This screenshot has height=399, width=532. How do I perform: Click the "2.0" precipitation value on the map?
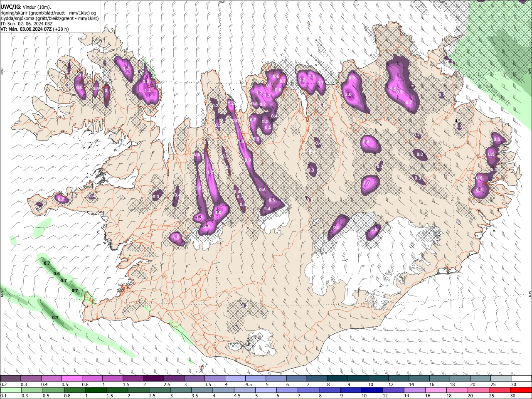click(348, 94)
